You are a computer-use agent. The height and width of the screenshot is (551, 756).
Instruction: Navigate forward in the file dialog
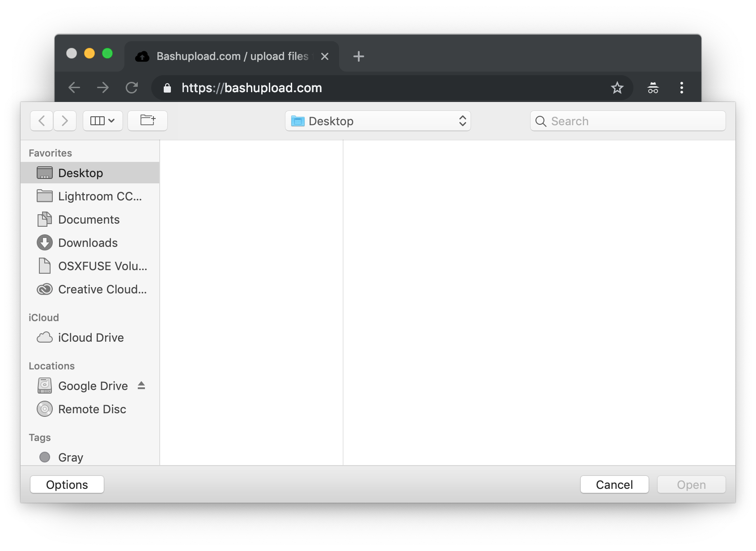click(x=65, y=121)
